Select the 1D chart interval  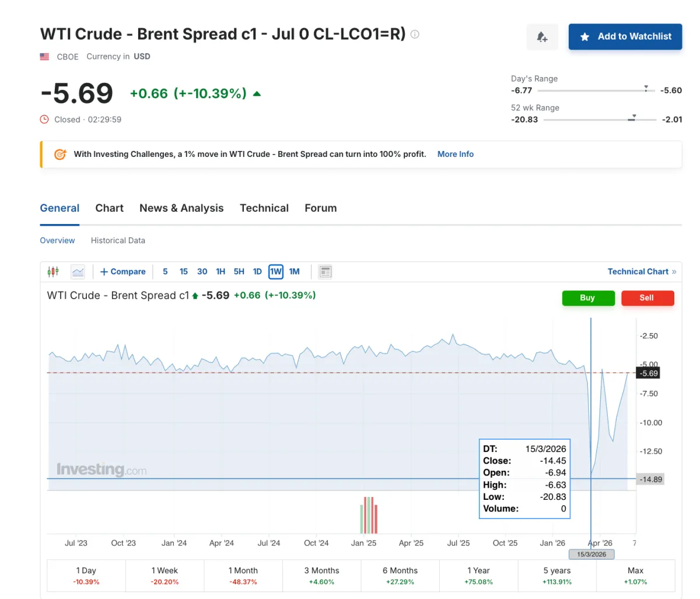(x=257, y=271)
